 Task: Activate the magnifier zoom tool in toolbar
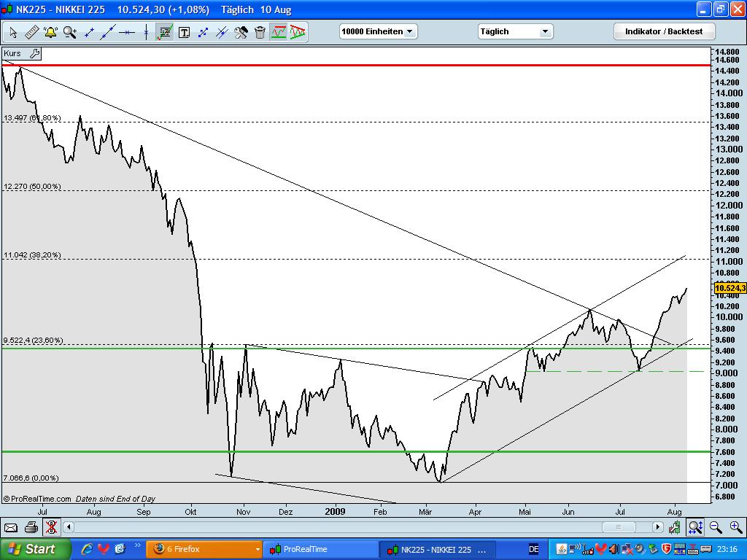pyautogui.click(x=70, y=32)
